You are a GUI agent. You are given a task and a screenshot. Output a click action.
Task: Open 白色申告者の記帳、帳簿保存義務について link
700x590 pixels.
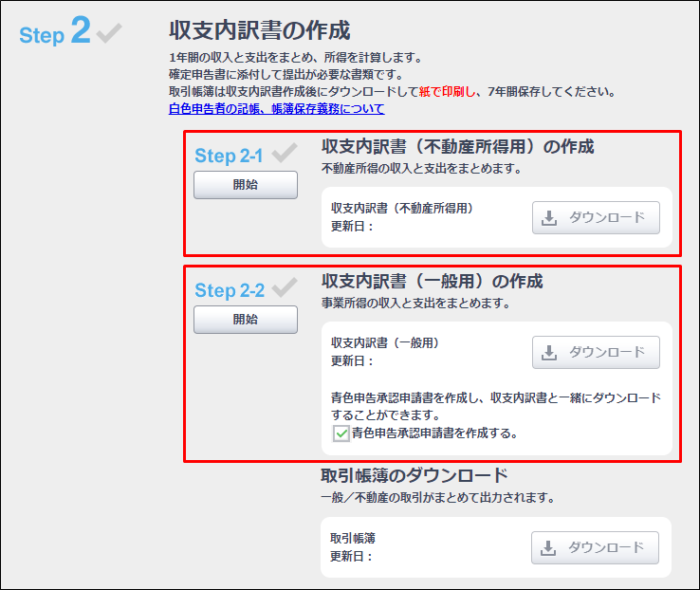276,108
